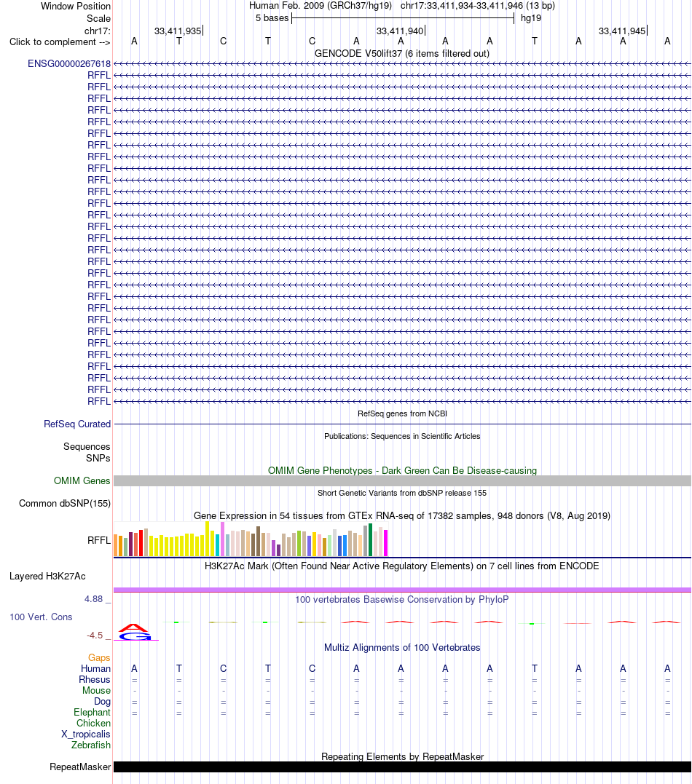The image size is (692, 784).
Task: Click '100 vertebrates Basewise Conservation by PhyloP'
Action: [402, 600]
